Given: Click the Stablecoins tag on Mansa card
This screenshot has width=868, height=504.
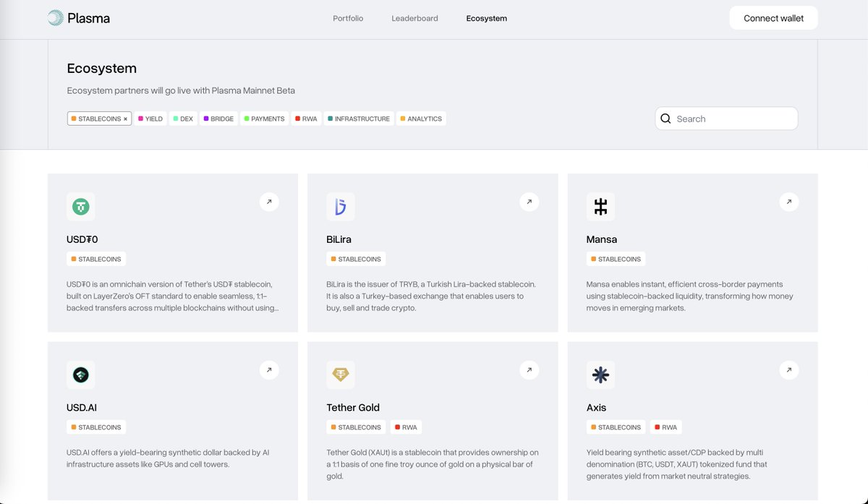Looking at the screenshot, I should tap(616, 259).
